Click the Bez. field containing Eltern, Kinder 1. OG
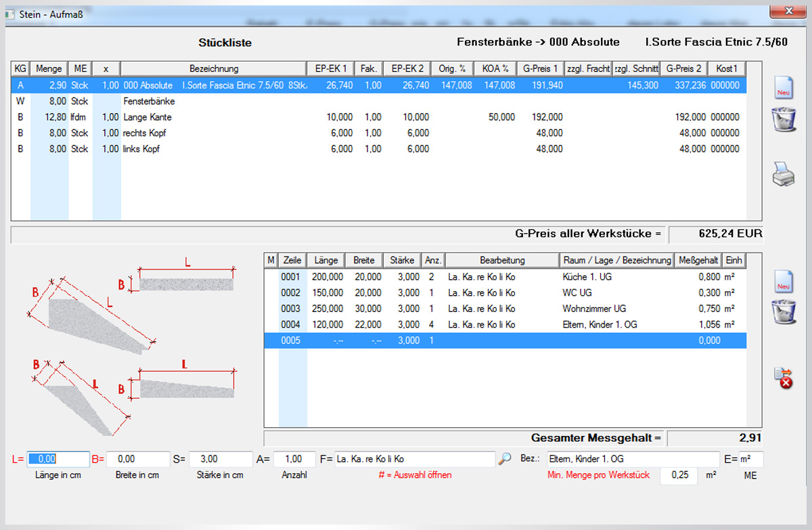The width and height of the screenshot is (812, 530). (x=633, y=459)
